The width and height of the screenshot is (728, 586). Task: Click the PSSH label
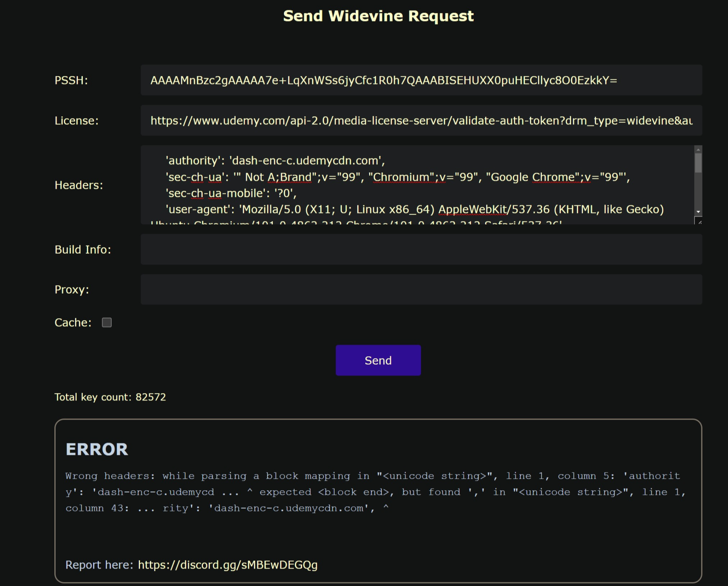click(x=71, y=80)
